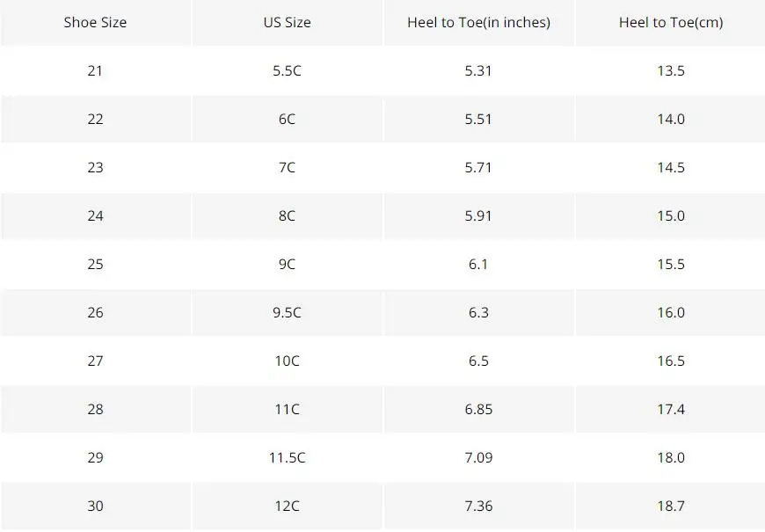The width and height of the screenshot is (765, 532).
Task: Click the US Size column header
Action: point(287,22)
